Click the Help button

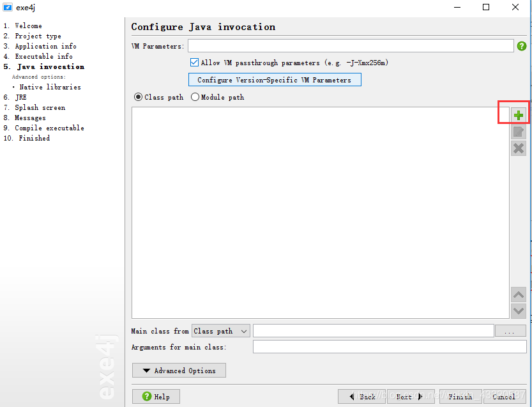tap(156, 397)
